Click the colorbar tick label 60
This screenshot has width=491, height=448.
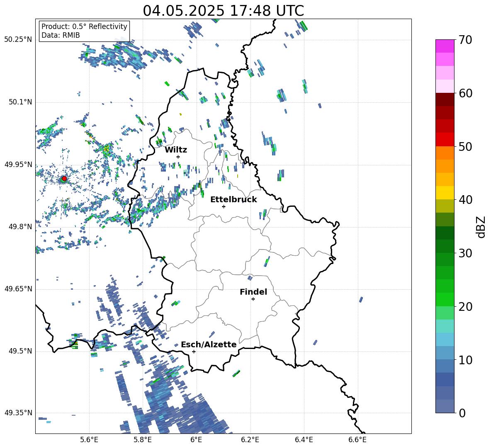click(x=465, y=93)
